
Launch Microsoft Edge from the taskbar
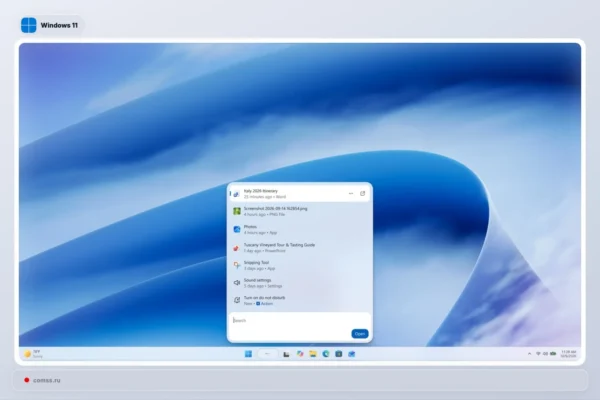click(x=326, y=354)
